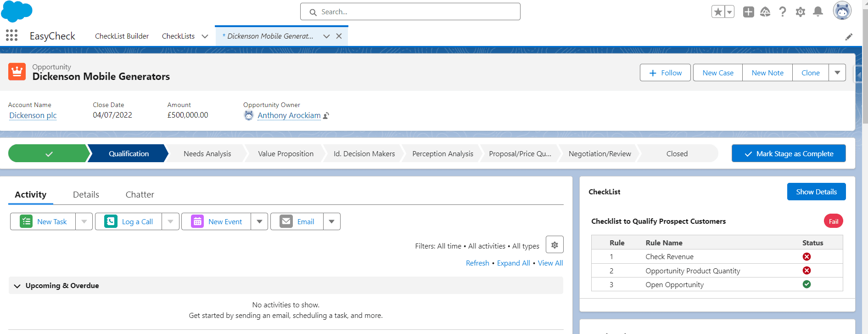Open the Help question mark icon
Screen dimensions: 868x334
783,12
